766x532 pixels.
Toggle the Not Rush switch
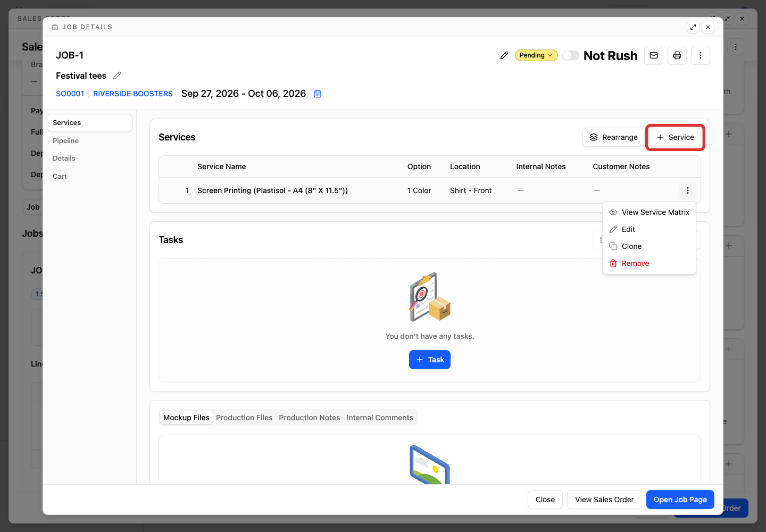click(571, 55)
